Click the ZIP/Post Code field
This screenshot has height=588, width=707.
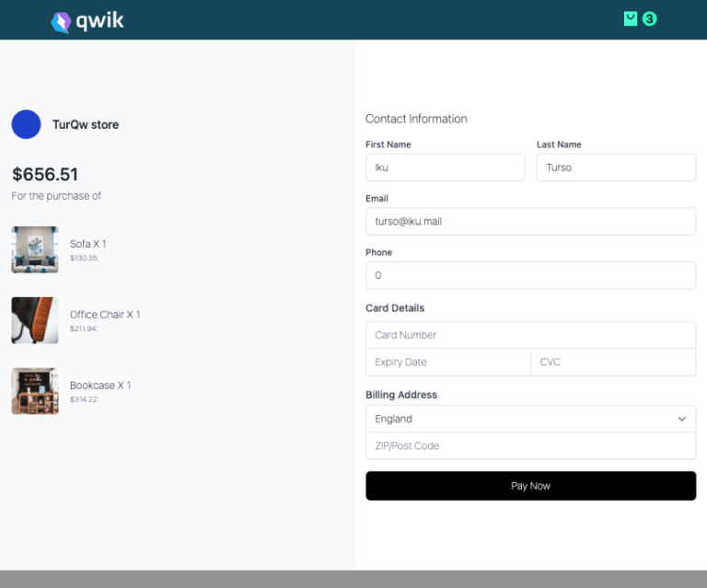coord(530,445)
